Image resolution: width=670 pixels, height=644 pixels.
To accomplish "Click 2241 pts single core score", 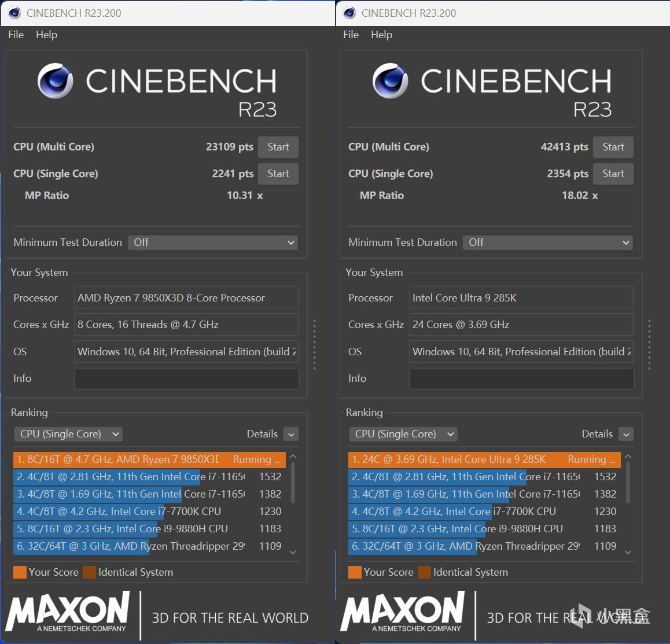I will tap(233, 174).
